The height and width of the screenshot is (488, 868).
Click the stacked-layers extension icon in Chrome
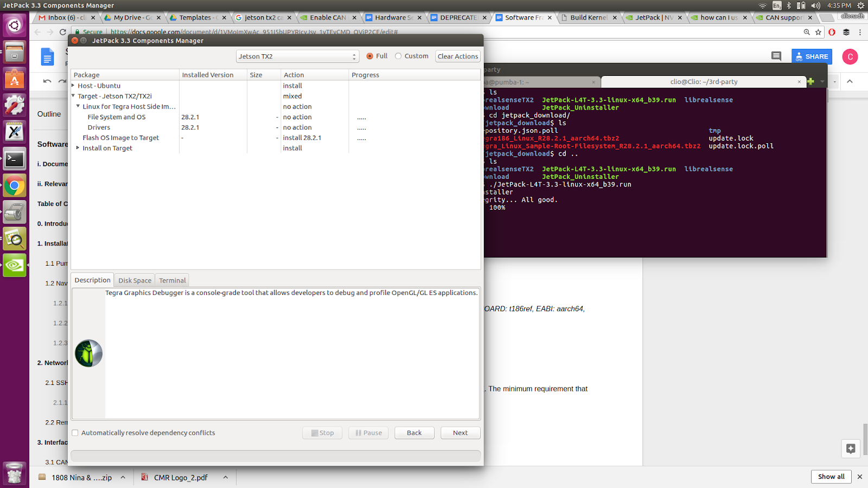click(846, 32)
